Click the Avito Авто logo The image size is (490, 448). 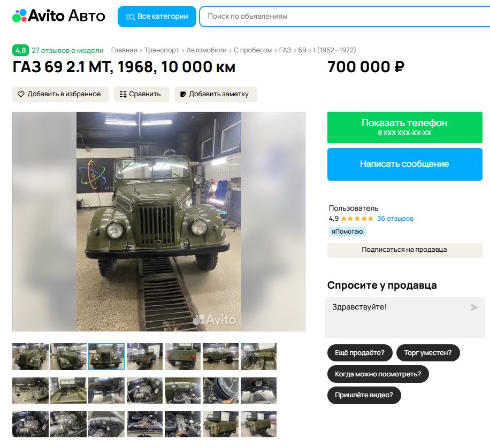point(58,16)
